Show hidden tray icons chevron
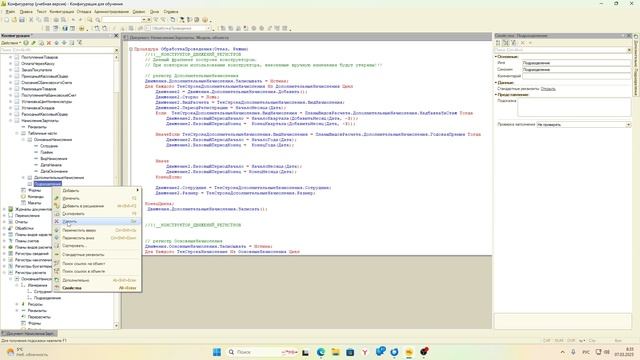Viewport: 640px width, 360px height. pyautogui.click(x=562, y=352)
